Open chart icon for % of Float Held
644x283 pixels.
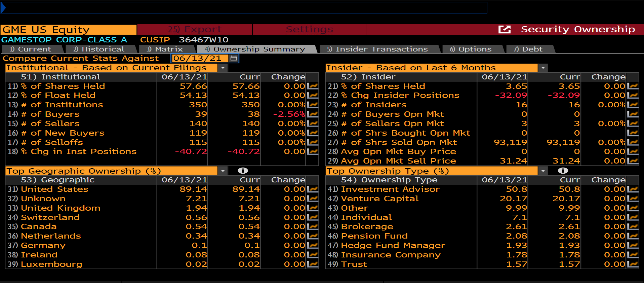(313, 96)
